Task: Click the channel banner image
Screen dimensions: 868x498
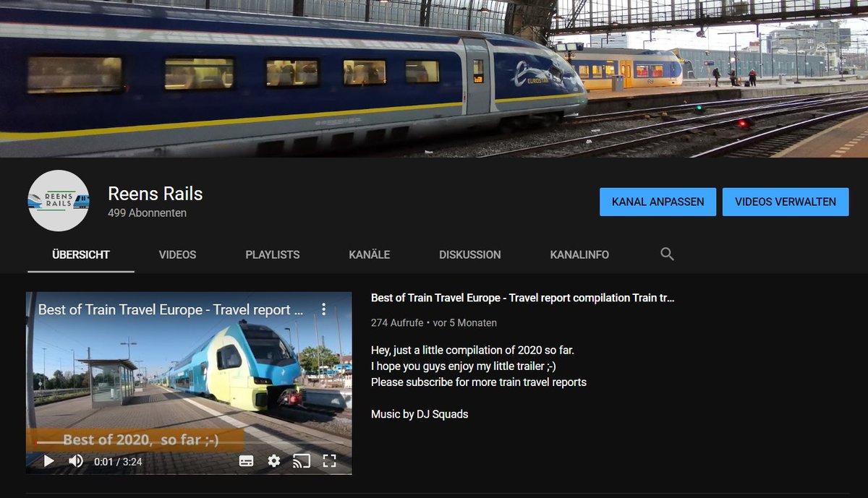Action: [x=434, y=78]
